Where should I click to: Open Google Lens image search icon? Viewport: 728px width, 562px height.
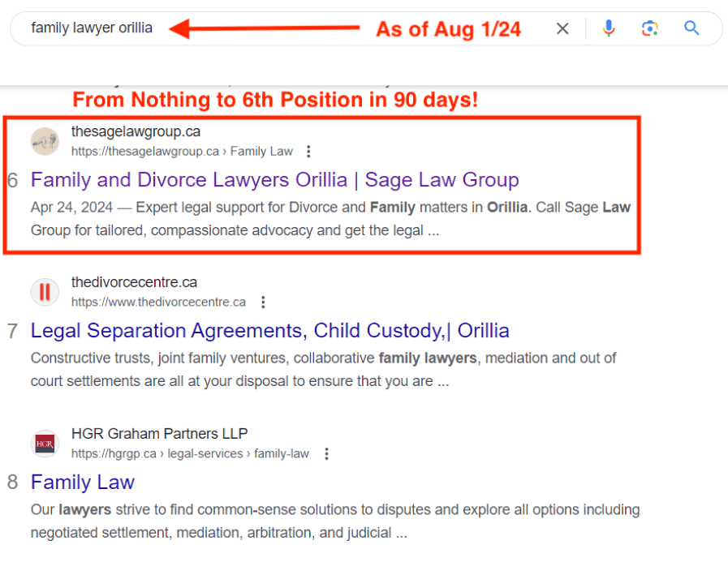pos(649,29)
